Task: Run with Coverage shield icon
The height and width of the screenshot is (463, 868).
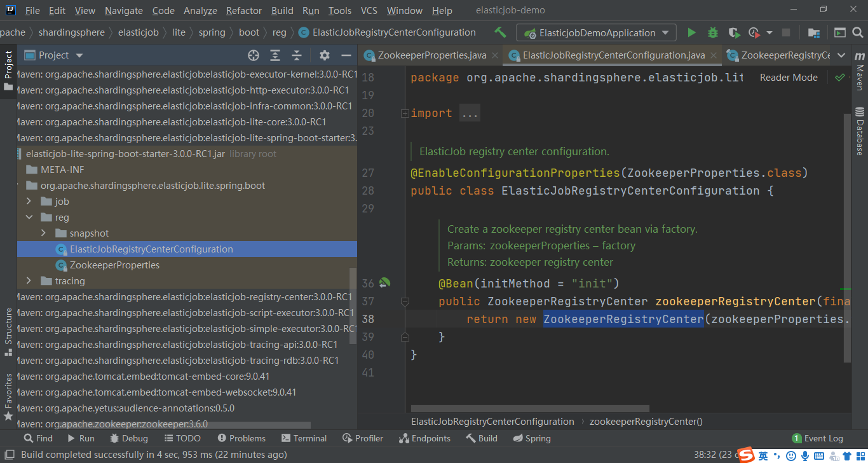Action: (x=734, y=32)
